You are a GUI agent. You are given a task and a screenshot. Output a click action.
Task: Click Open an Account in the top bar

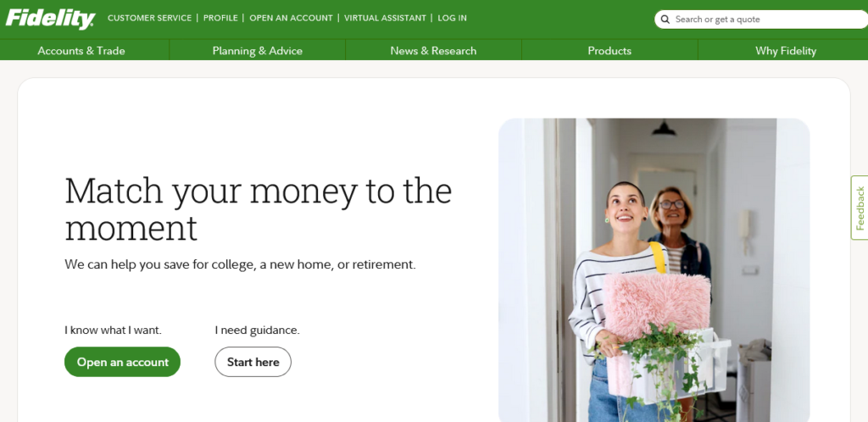click(x=292, y=19)
